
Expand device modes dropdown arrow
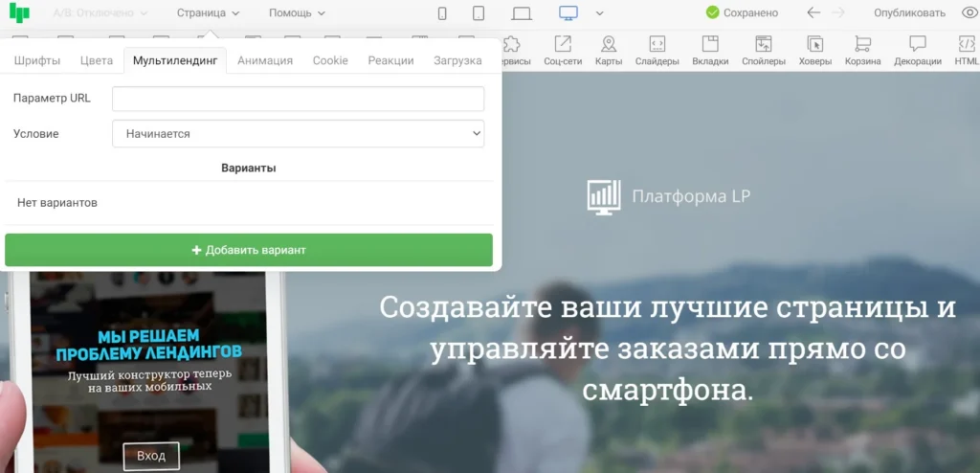599,13
